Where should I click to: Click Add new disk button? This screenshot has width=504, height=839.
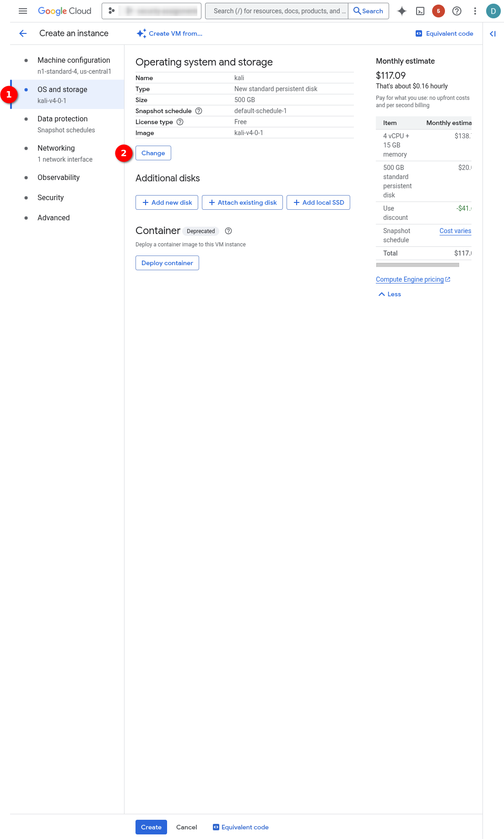pos(167,202)
